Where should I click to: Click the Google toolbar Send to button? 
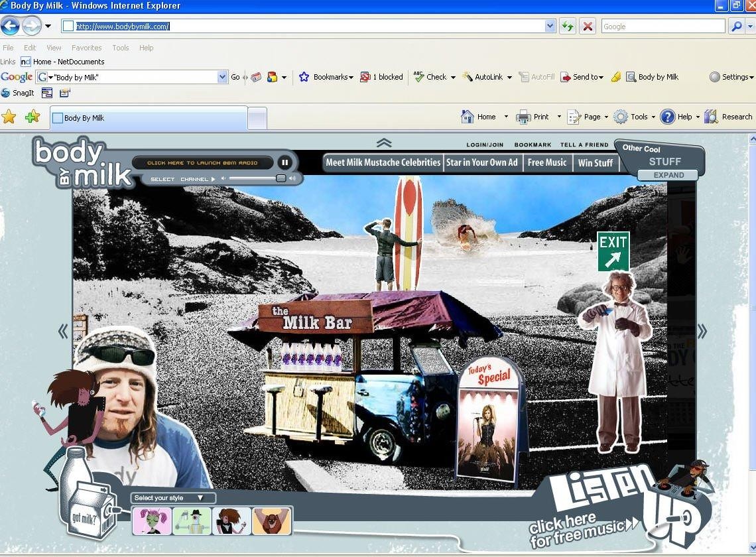[x=582, y=77]
